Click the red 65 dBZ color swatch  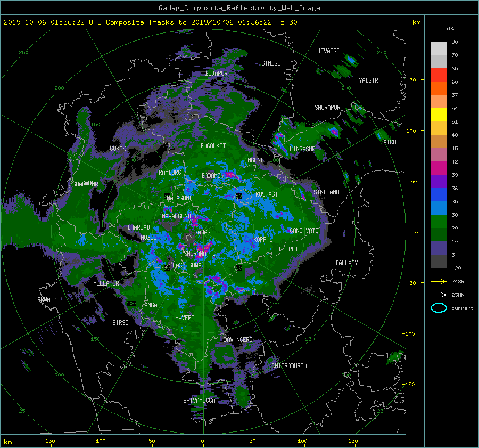tap(439, 75)
